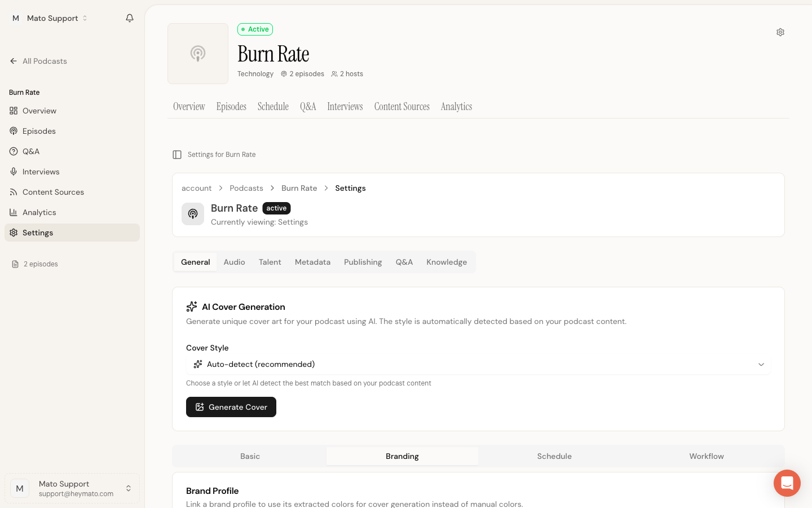Click the AI sparkle icon next to AI Cover Generation
Screen dimensions: 812x508
click(192, 306)
